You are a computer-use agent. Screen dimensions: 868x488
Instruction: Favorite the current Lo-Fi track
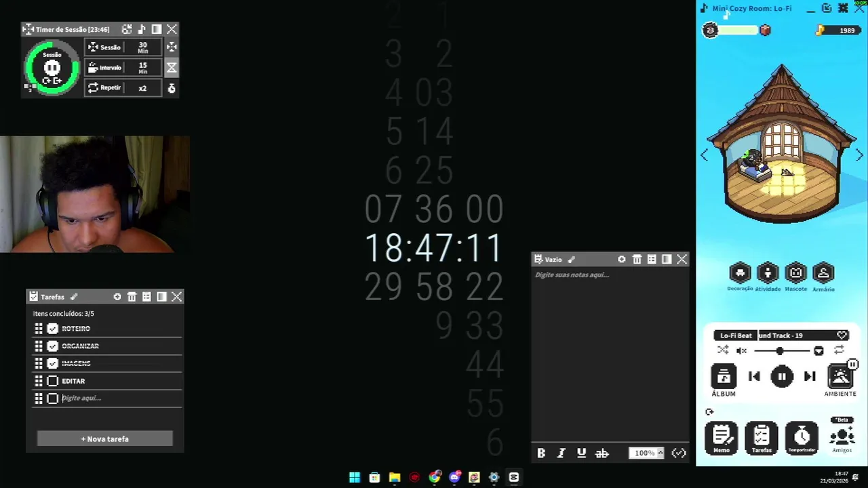pyautogui.click(x=842, y=335)
